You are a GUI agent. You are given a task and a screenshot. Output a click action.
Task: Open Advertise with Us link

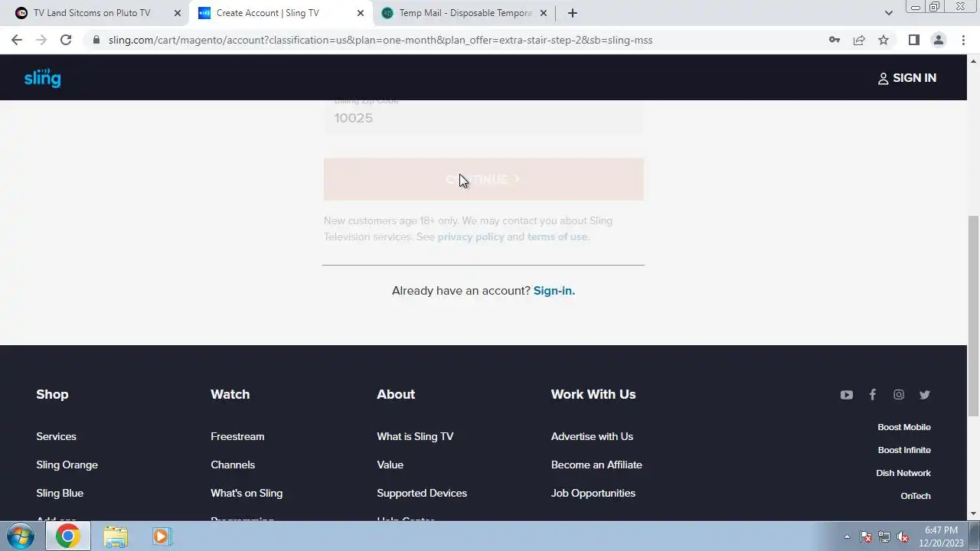592,436
